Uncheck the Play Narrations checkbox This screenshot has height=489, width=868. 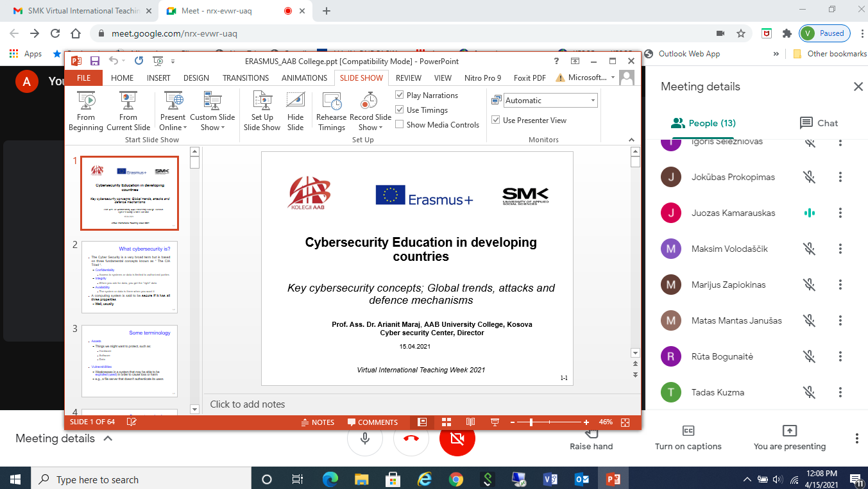point(400,95)
